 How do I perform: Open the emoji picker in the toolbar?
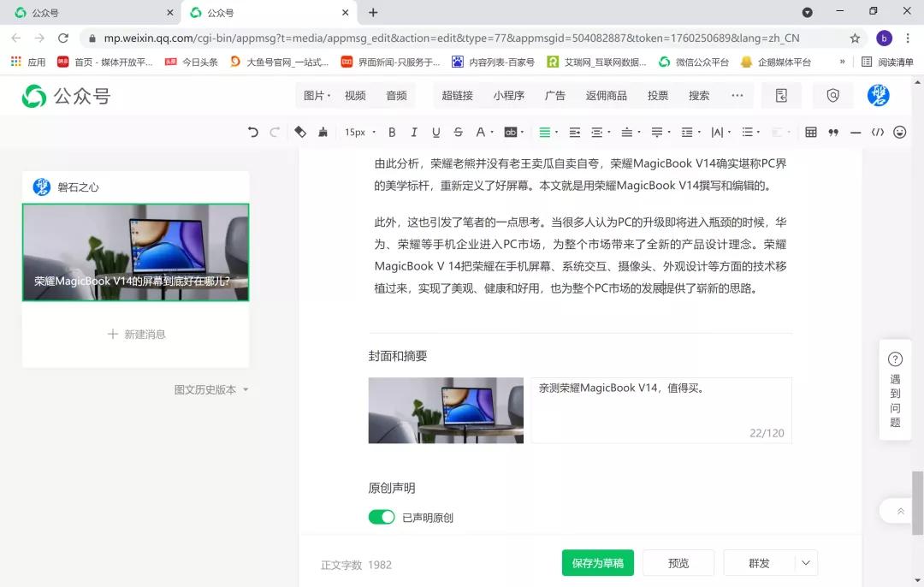[899, 132]
